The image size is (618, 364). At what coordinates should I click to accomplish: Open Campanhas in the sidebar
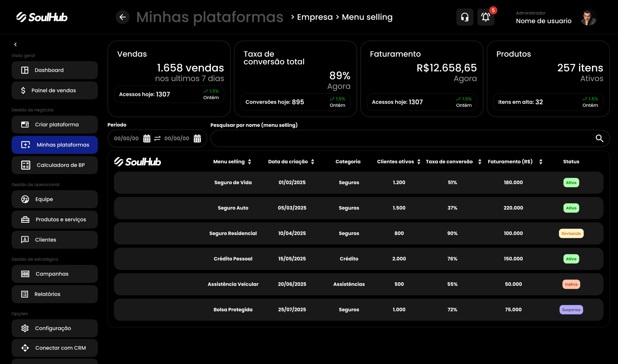(x=55, y=274)
